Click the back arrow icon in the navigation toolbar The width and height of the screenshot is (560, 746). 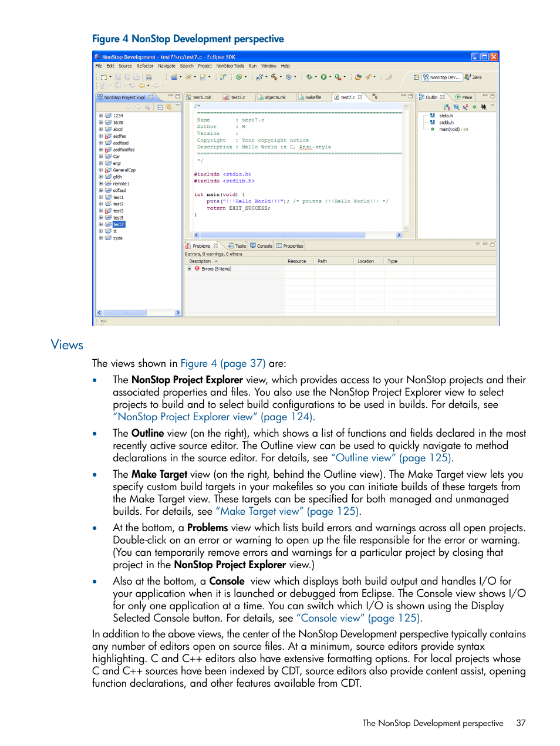[142, 86]
